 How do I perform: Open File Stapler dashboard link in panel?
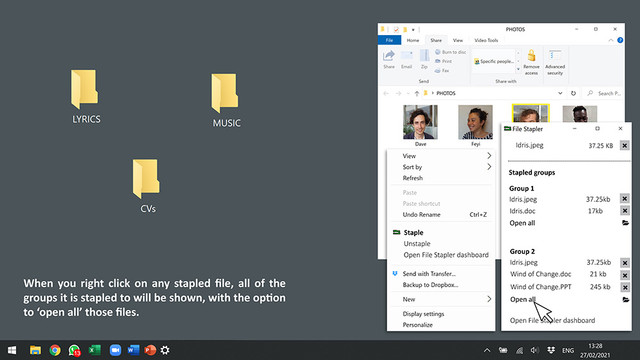(552, 320)
